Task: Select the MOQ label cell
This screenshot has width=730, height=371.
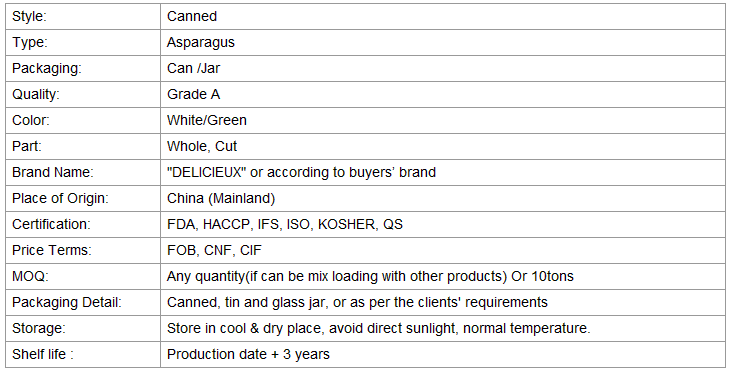Action: pyautogui.click(x=83, y=277)
